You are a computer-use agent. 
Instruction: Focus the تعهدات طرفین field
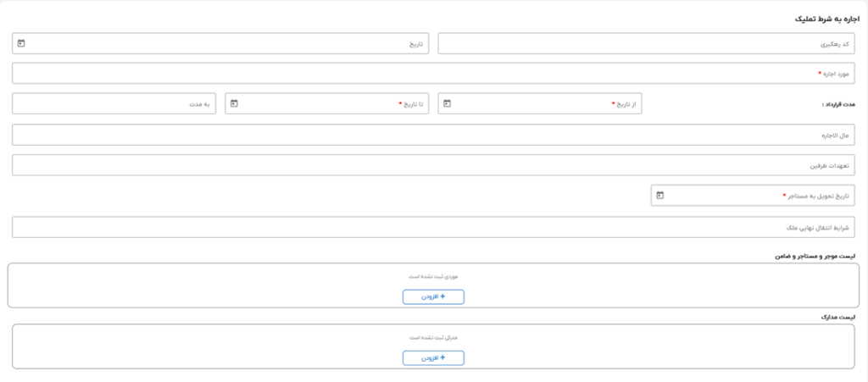tap(434, 165)
